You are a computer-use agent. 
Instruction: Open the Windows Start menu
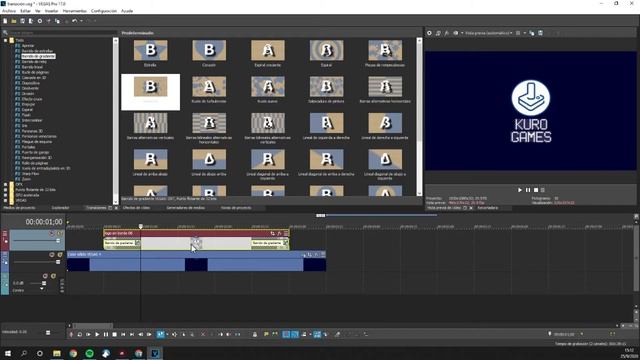7,353
